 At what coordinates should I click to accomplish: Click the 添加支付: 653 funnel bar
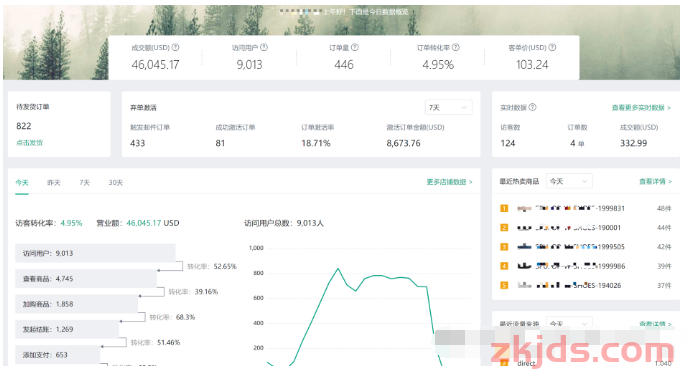point(57,355)
